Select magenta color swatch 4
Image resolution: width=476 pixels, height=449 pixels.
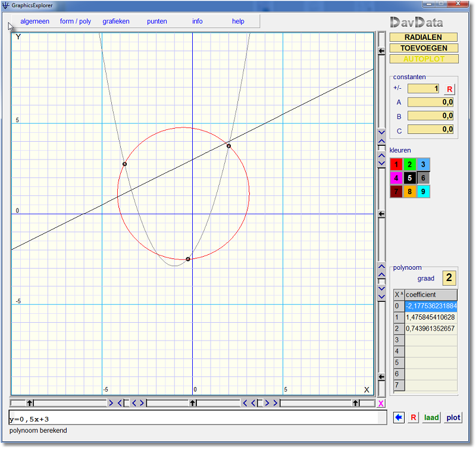(x=396, y=178)
